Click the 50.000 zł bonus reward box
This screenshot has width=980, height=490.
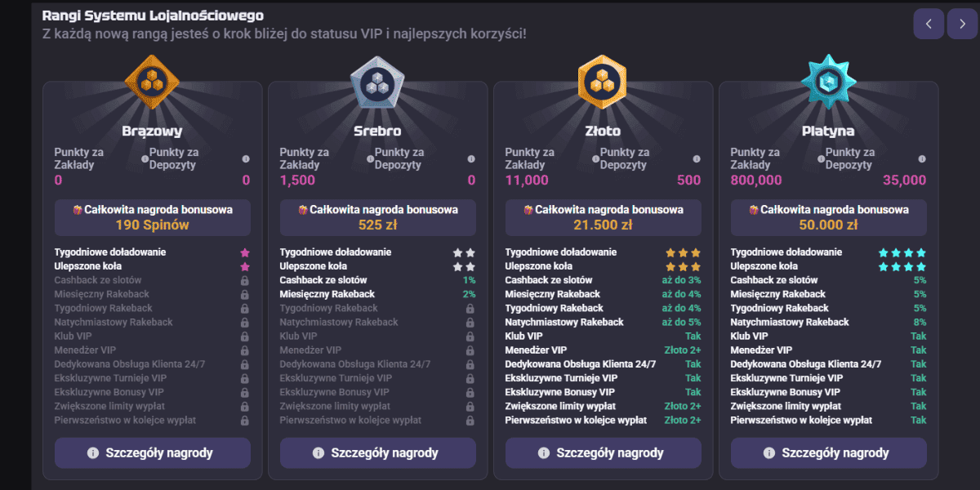[x=829, y=218]
